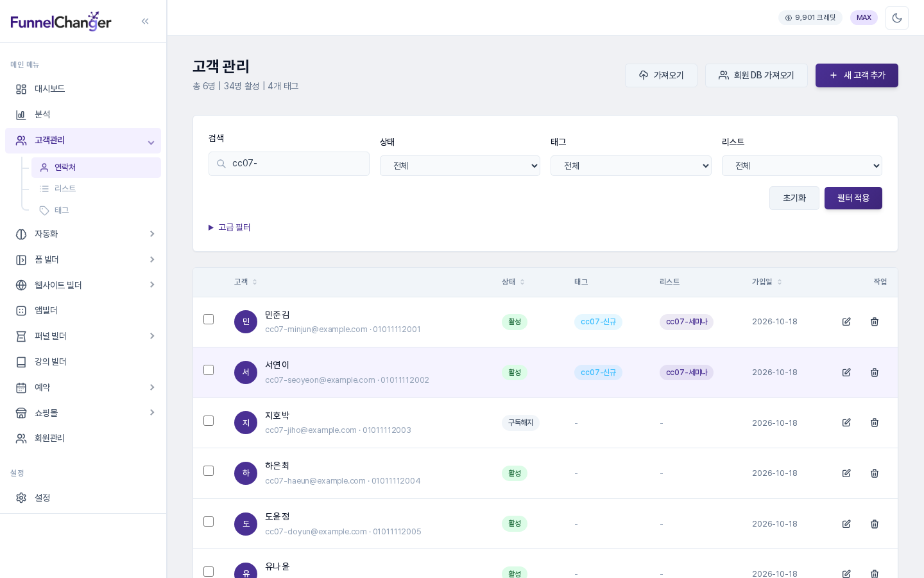Screen dimensions: 924x578
Task: Focus the 검색 field containing cc07-
Action: [289, 164]
